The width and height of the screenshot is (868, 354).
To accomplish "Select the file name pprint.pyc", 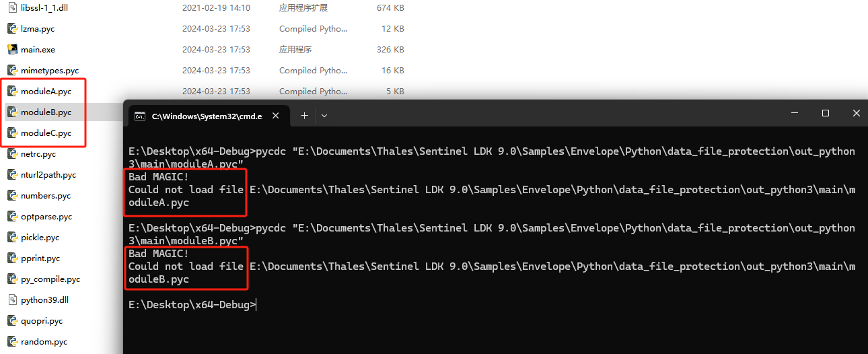I will (x=40, y=258).
